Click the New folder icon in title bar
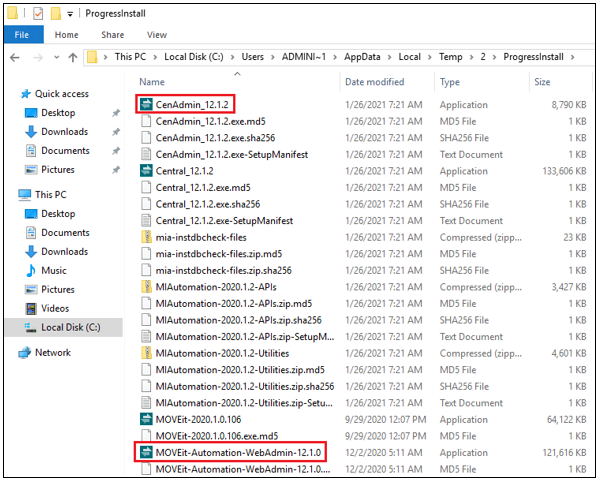 pos(56,13)
